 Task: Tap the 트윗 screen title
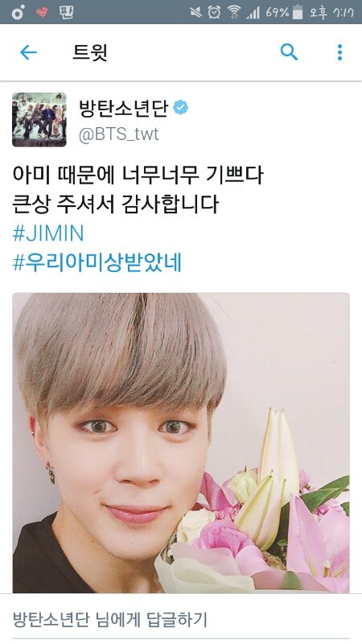coord(90,52)
